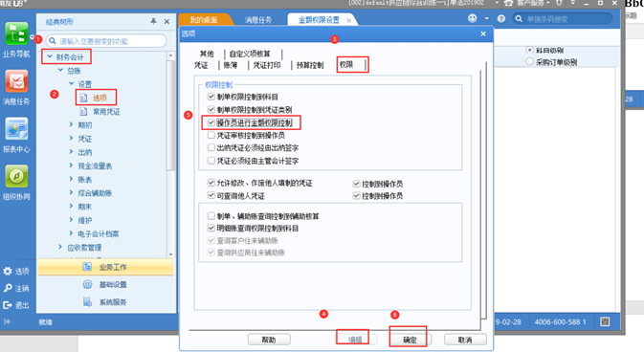Toggle 允许修改、作废他人填制的凭证 checkbox
This screenshot has height=352, width=644.
211,183
